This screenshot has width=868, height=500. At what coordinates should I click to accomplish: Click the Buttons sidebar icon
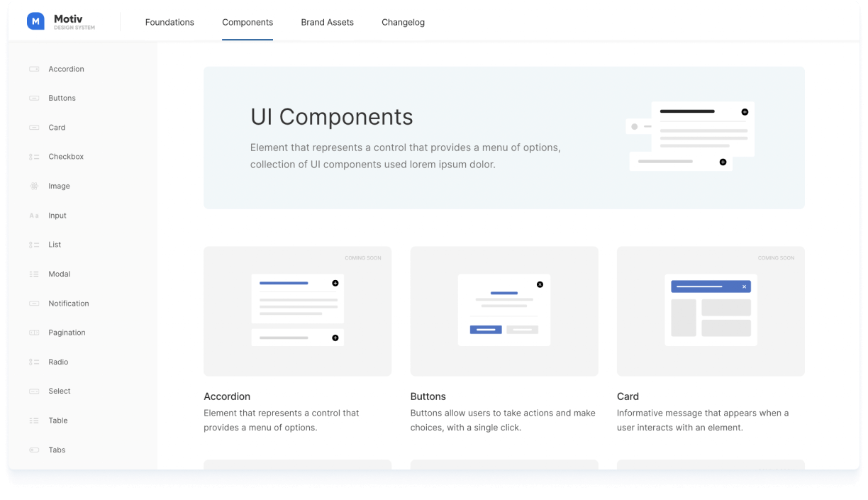(34, 99)
